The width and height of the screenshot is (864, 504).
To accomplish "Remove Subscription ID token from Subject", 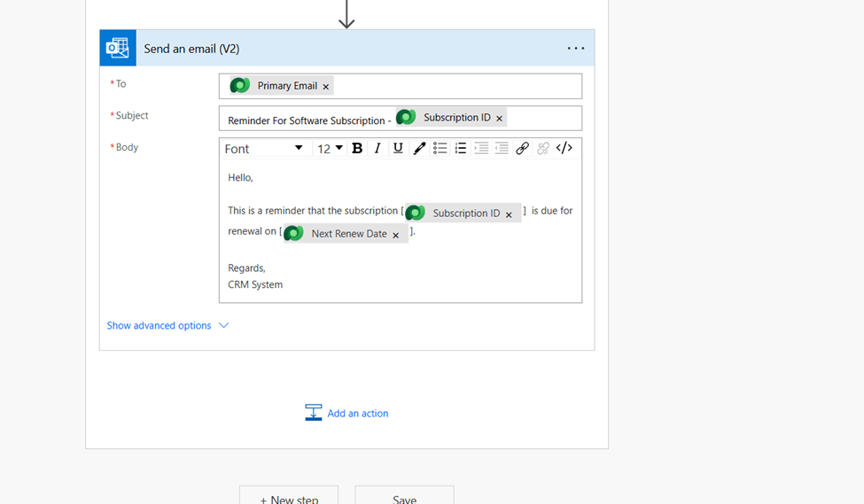I will tap(500, 119).
